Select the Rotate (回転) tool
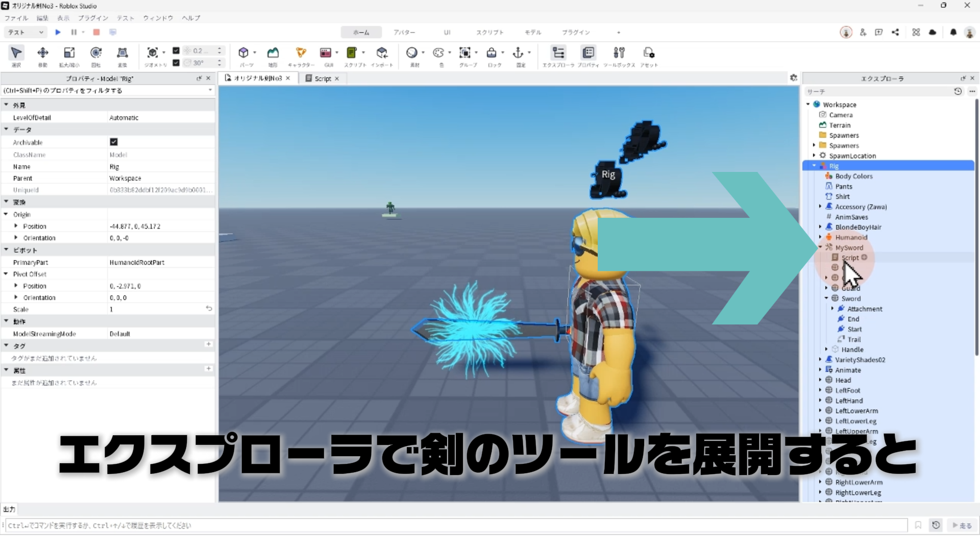 tap(96, 53)
